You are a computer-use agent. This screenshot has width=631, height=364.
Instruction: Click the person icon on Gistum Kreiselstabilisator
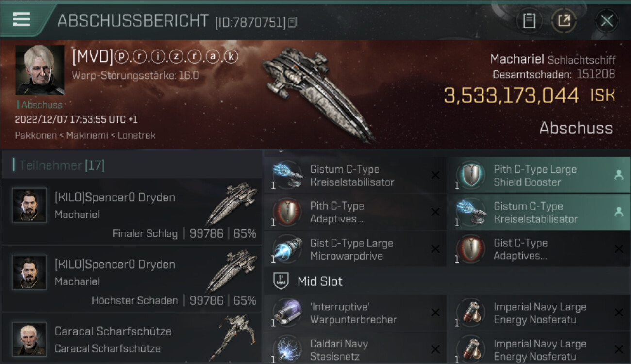coord(618,212)
